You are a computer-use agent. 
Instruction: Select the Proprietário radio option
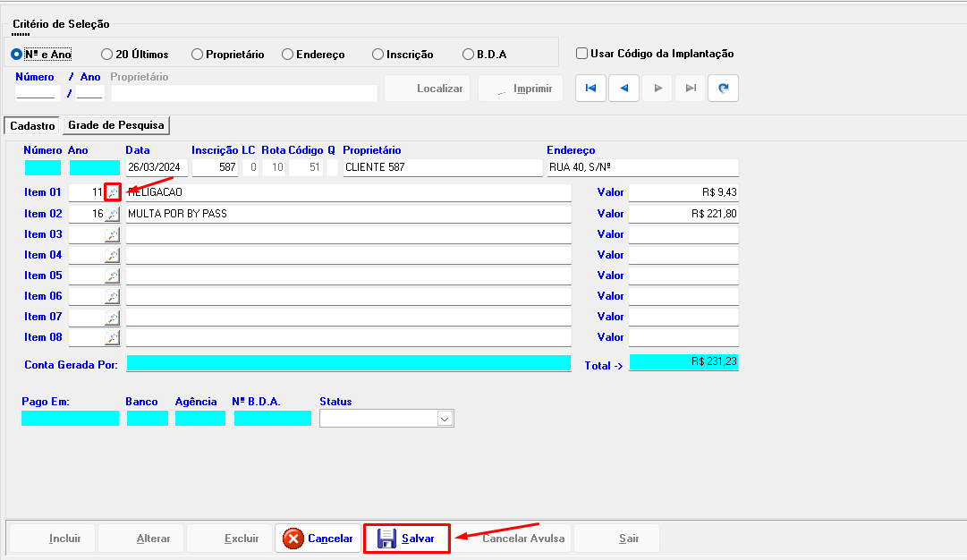197,55
